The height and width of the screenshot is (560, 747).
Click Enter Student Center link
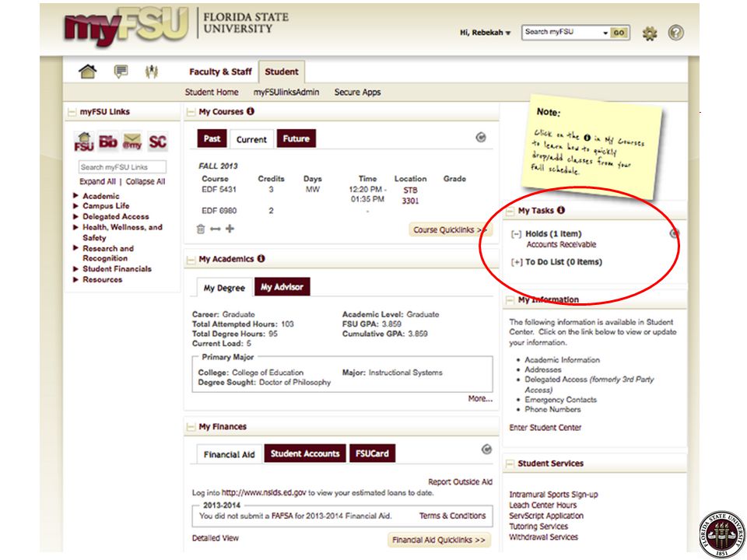coord(545,428)
